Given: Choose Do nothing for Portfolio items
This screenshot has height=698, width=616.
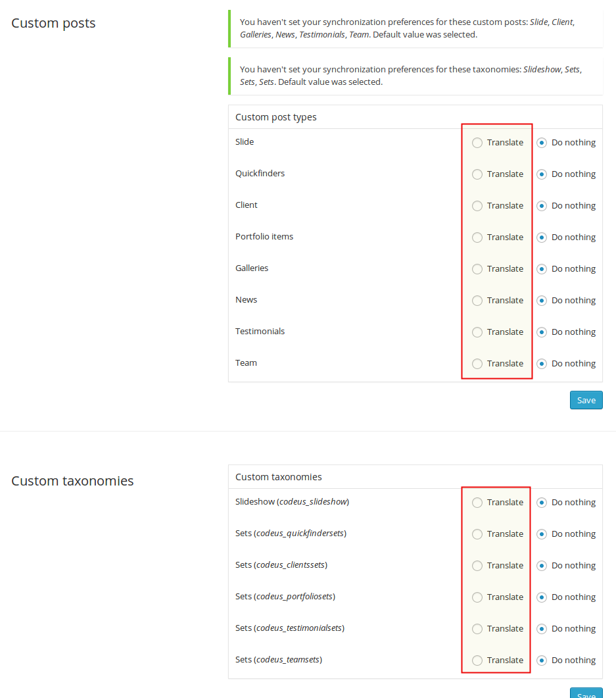Looking at the screenshot, I should click(x=541, y=237).
